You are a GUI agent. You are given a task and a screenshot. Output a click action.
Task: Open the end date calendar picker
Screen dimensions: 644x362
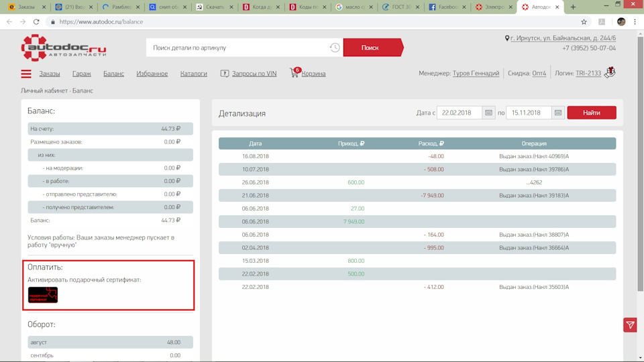557,113
